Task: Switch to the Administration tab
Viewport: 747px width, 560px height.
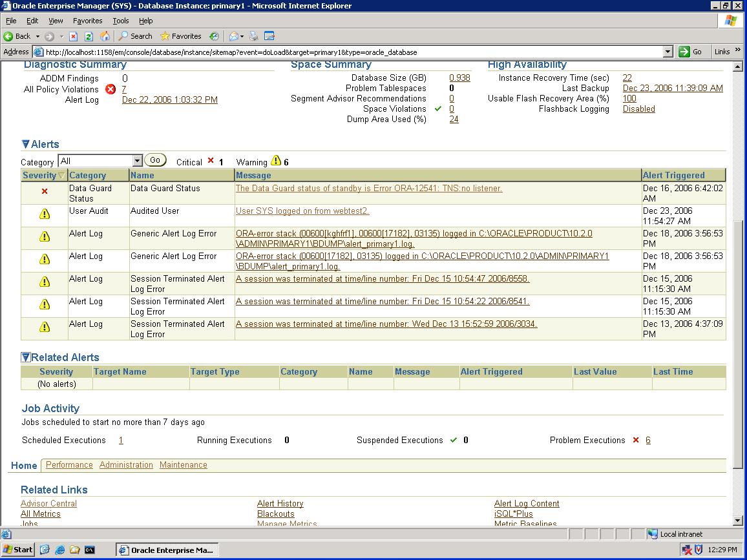Action: [x=126, y=465]
